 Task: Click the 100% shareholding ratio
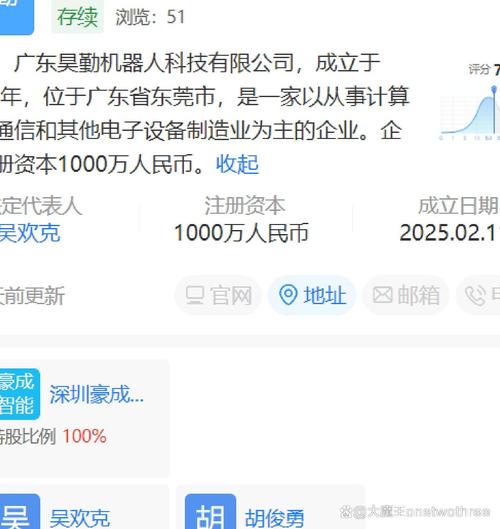coord(85,436)
